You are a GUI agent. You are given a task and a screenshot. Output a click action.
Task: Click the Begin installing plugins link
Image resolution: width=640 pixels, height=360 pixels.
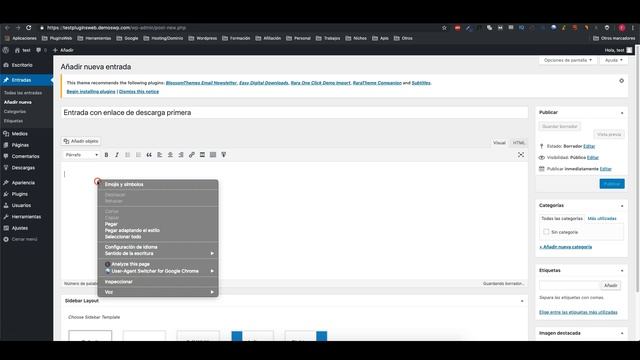click(91, 92)
